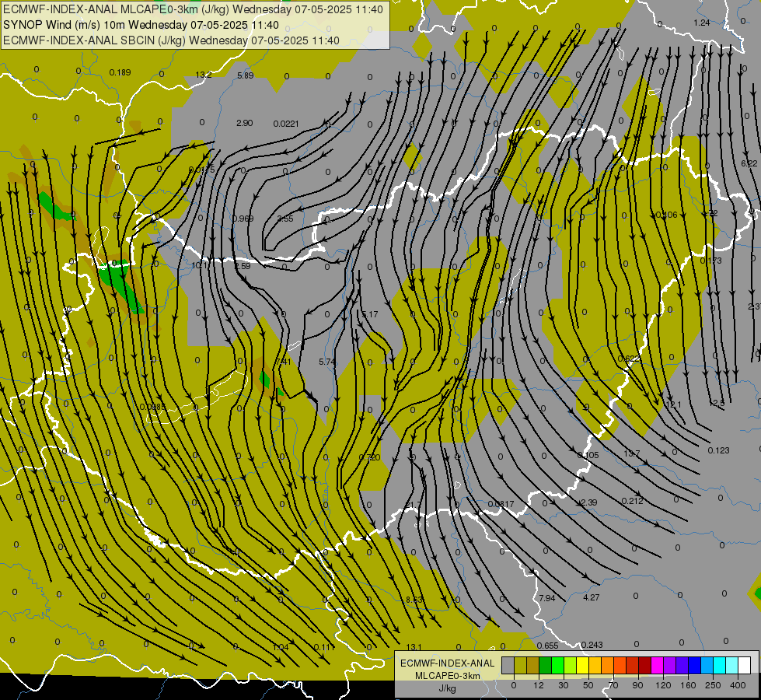Click the map value 13.2
The image size is (761, 700).
pos(204,75)
